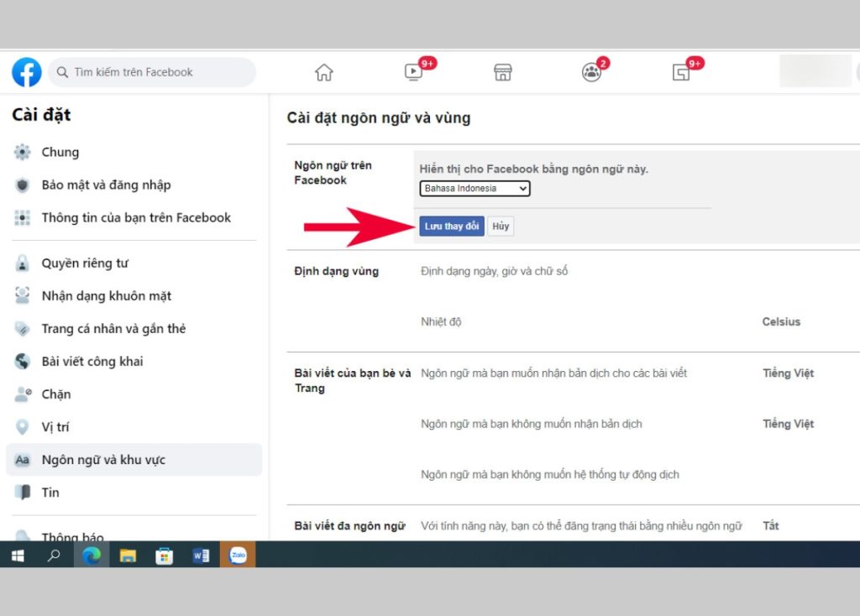Open Nhận dạng khuôn mặt settings
This screenshot has height=616, width=860.
(106, 296)
